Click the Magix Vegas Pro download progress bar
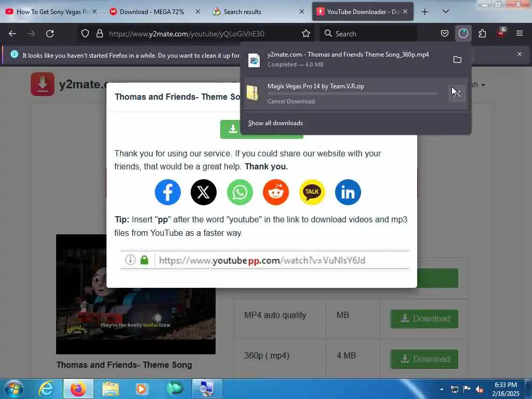This screenshot has height=399, width=532. coord(352,94)
